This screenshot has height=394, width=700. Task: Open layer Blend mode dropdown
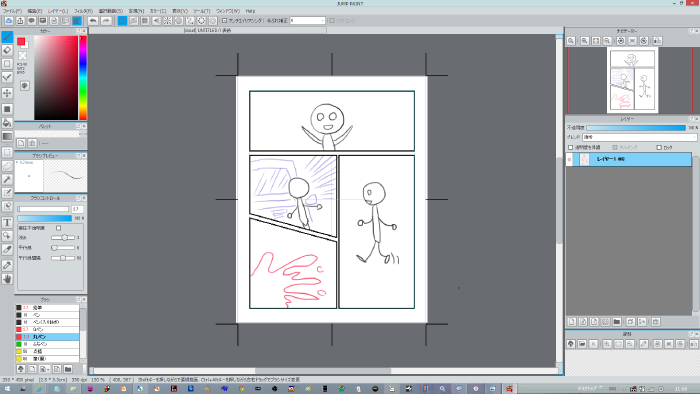[640, 137]
